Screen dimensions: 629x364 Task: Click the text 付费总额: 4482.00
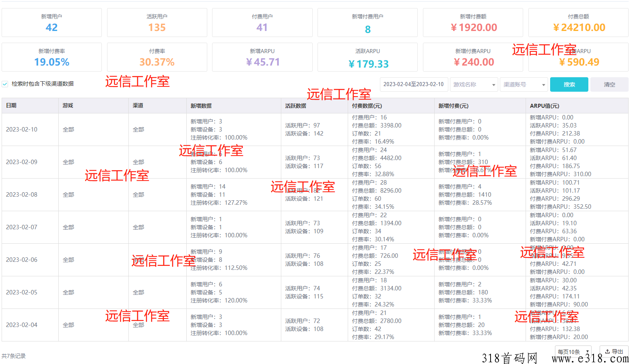pyautogui.click(x=377, y=158)
